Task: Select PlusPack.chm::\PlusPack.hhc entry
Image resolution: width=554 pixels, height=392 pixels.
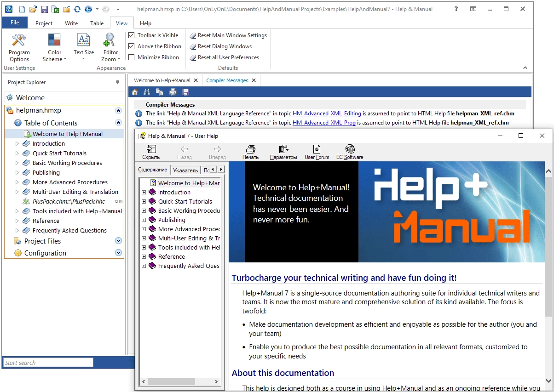Action: 69,201
